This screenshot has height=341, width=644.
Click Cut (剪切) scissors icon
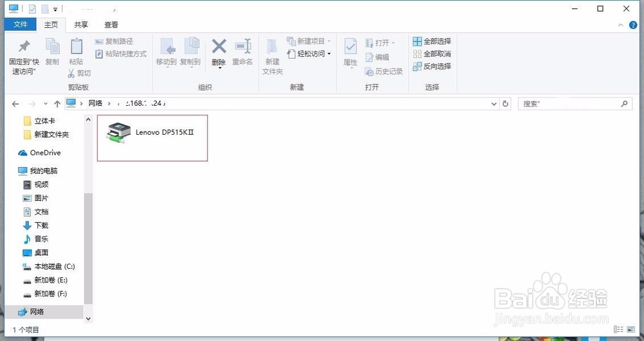click(x=71, y=73)
